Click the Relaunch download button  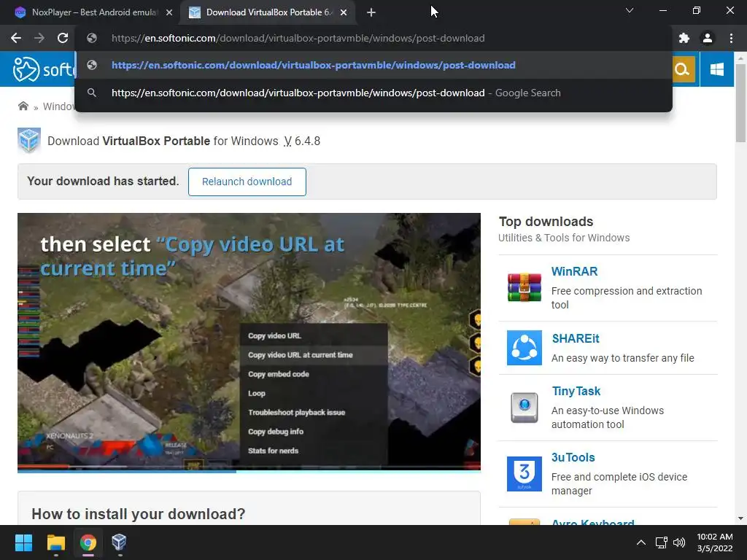coord(247,182)
